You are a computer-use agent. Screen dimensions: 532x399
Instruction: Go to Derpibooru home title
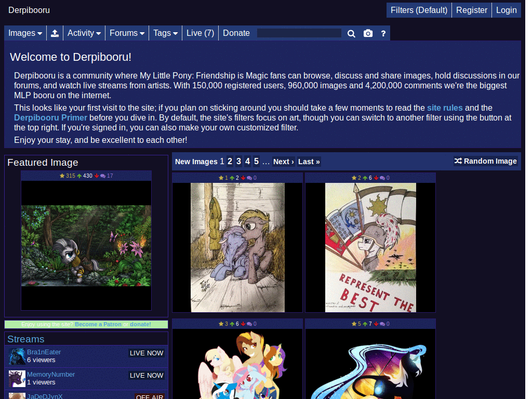[29, 10]
